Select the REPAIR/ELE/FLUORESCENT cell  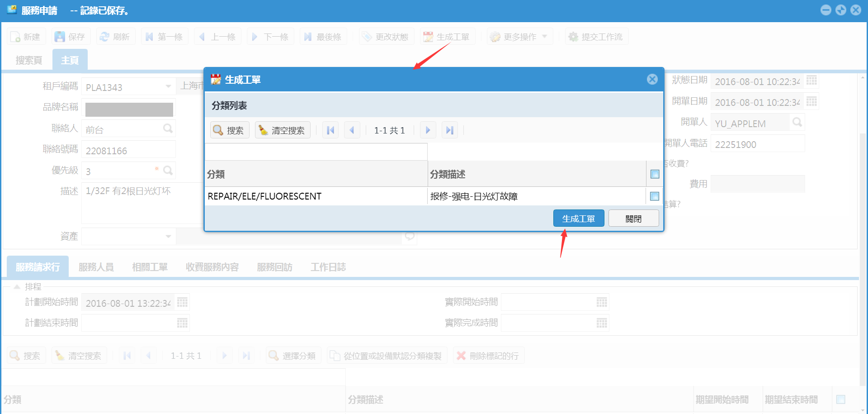(316, 196)
